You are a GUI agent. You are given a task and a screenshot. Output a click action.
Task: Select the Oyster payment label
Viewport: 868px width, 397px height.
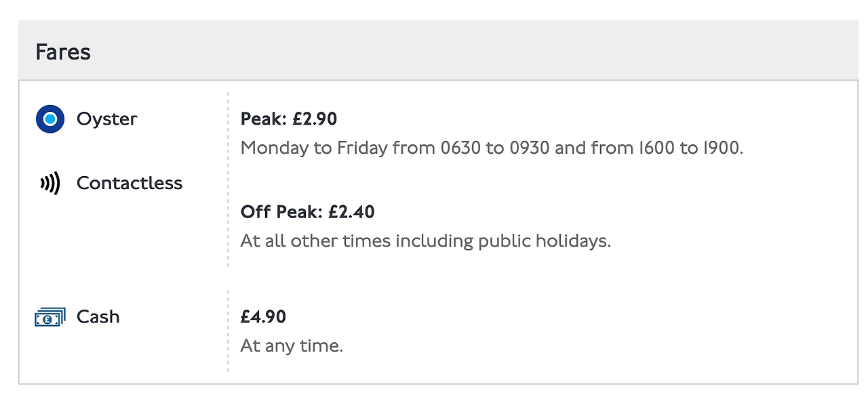coord(106,119)
